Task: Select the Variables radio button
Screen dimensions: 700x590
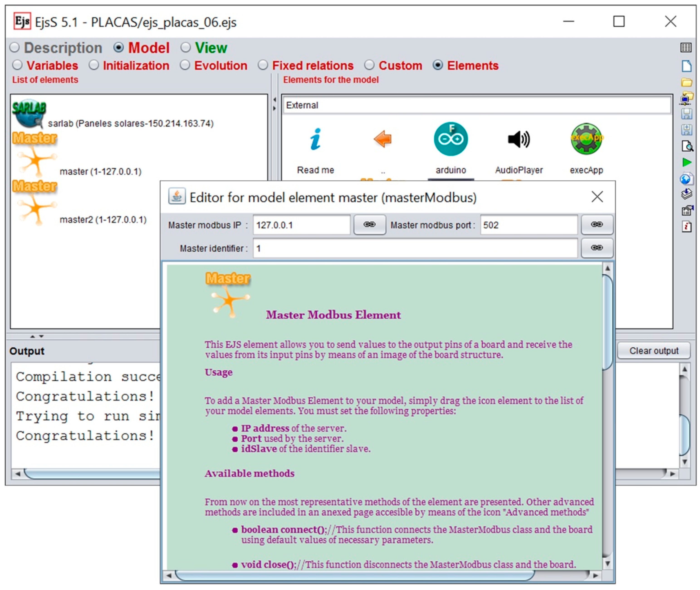Action: tap(17, 65)
